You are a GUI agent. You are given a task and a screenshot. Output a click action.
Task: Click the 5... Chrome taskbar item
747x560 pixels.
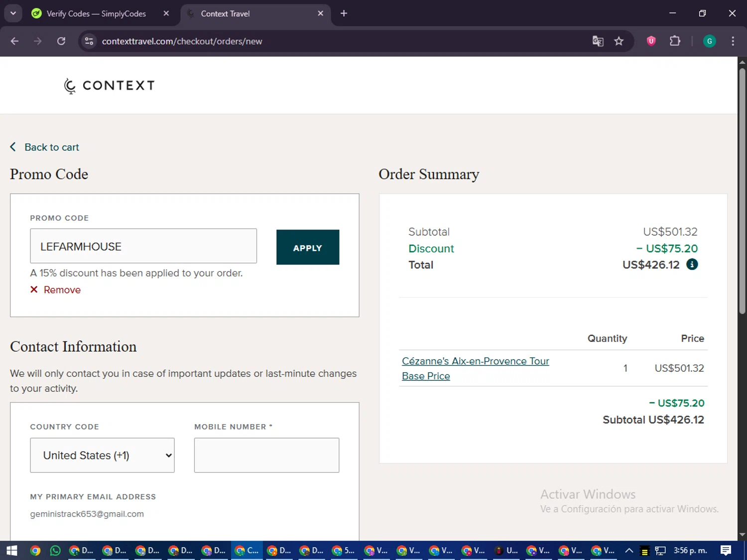point(344,550)
